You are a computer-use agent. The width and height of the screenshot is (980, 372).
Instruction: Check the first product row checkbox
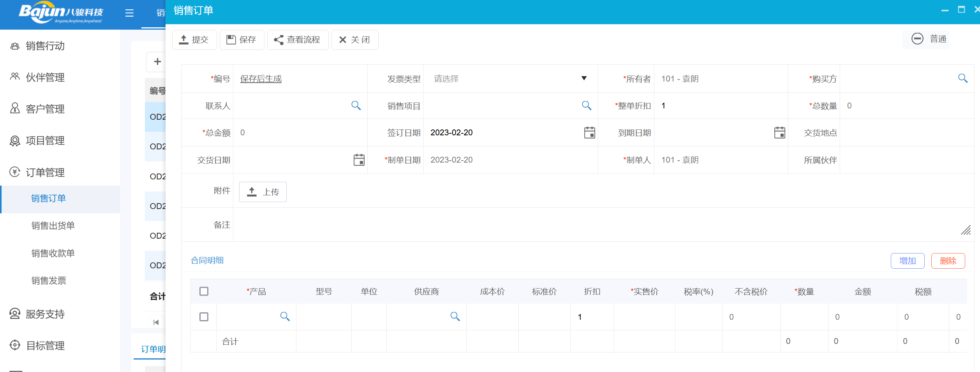pyautogui.click(x=204, y=317)
